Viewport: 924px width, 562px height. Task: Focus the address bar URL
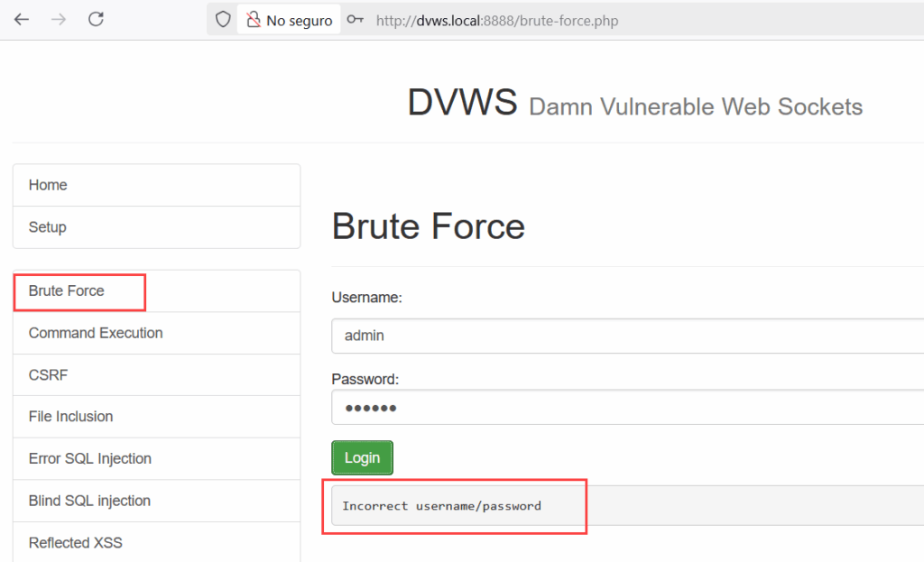coord(497,21)
